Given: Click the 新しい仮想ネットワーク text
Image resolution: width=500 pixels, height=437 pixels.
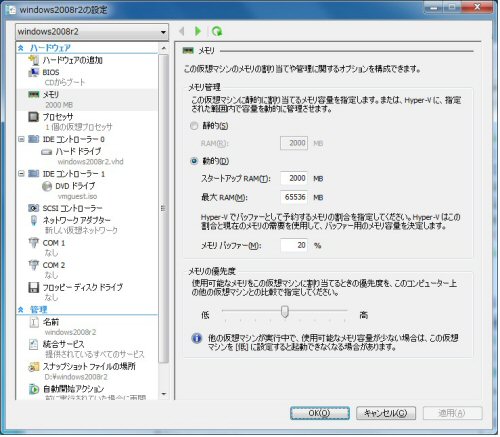Looking at the screenshot, I should pyautogui.click(x=81, y=230).
